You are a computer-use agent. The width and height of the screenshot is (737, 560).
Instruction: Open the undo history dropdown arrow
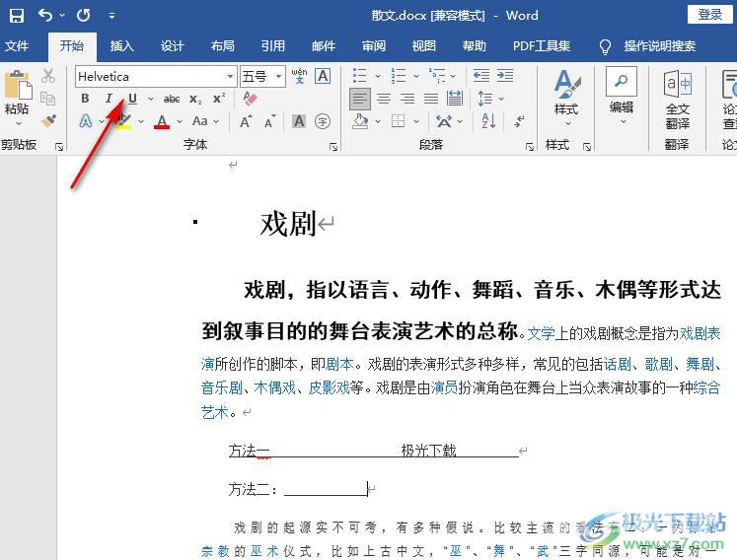[x=62, y=16]
